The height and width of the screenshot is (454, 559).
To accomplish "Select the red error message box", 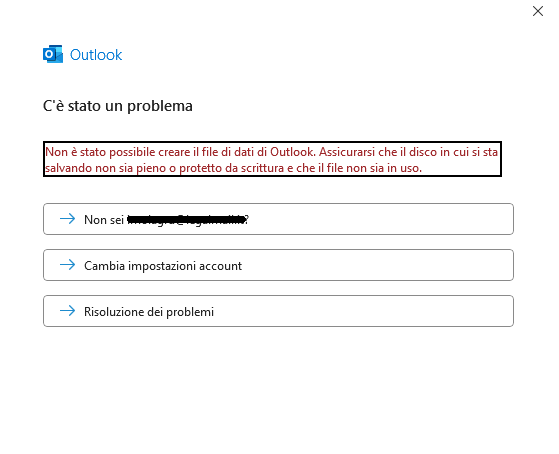I will tap(272, 159).
